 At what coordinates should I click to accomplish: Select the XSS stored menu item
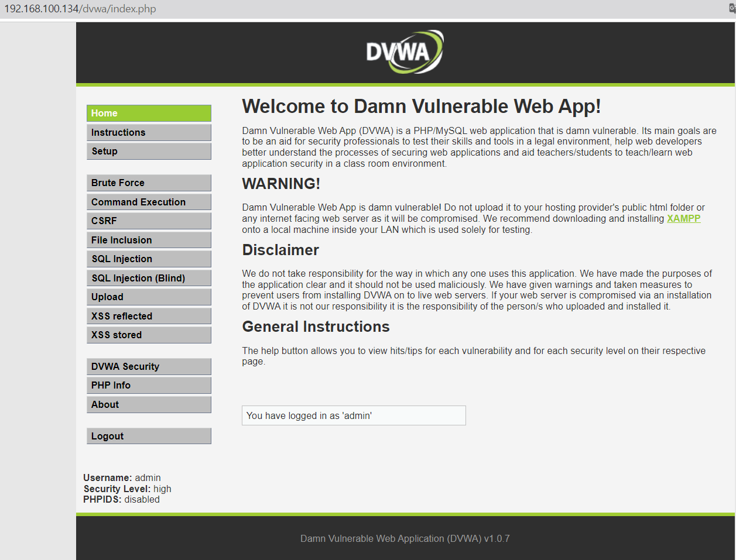tap(149, 335)
